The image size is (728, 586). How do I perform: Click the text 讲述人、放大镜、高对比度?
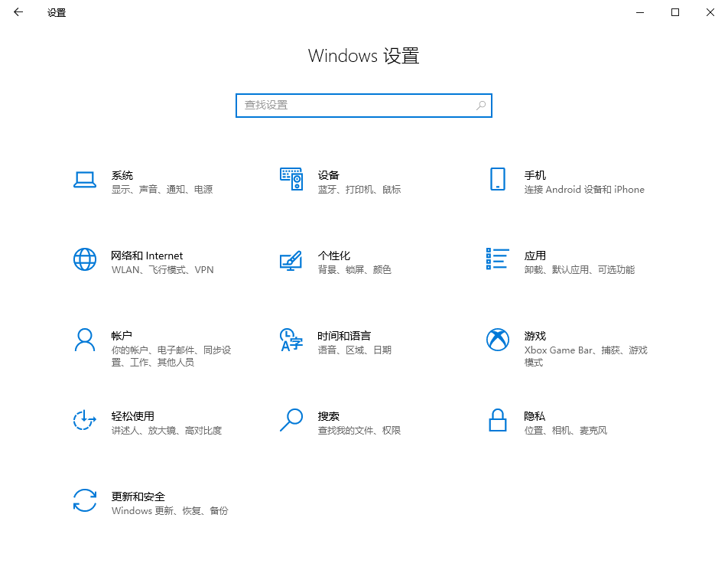click(167, 431)
